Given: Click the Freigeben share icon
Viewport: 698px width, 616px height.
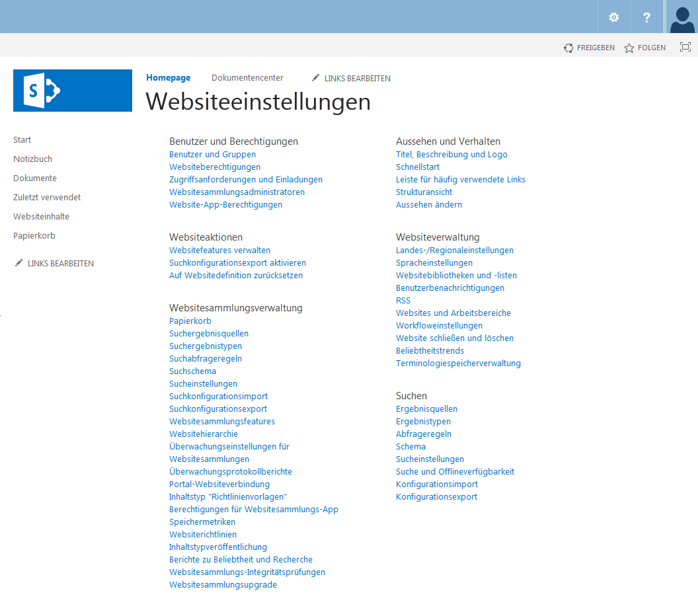Looking at the screenshot, I should point(568,48).
